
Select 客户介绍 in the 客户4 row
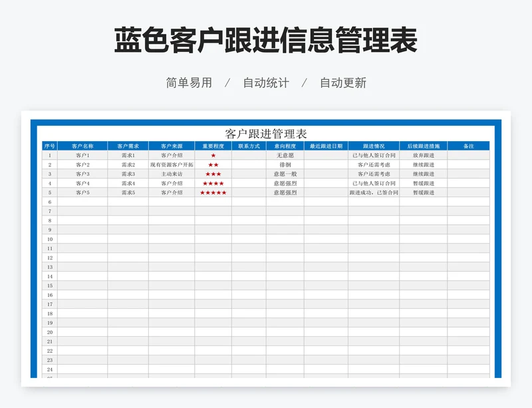[172, 184]
